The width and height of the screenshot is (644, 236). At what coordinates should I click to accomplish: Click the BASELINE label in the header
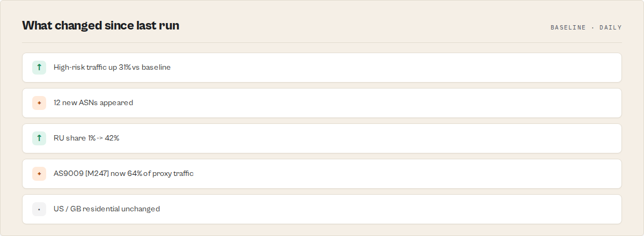(x=568, y=27)
